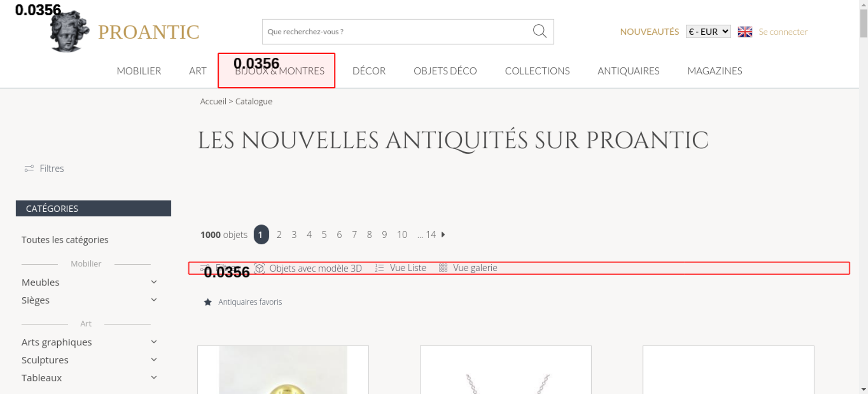Click the Se connecter link
The image size is (868, 394).
783,32
